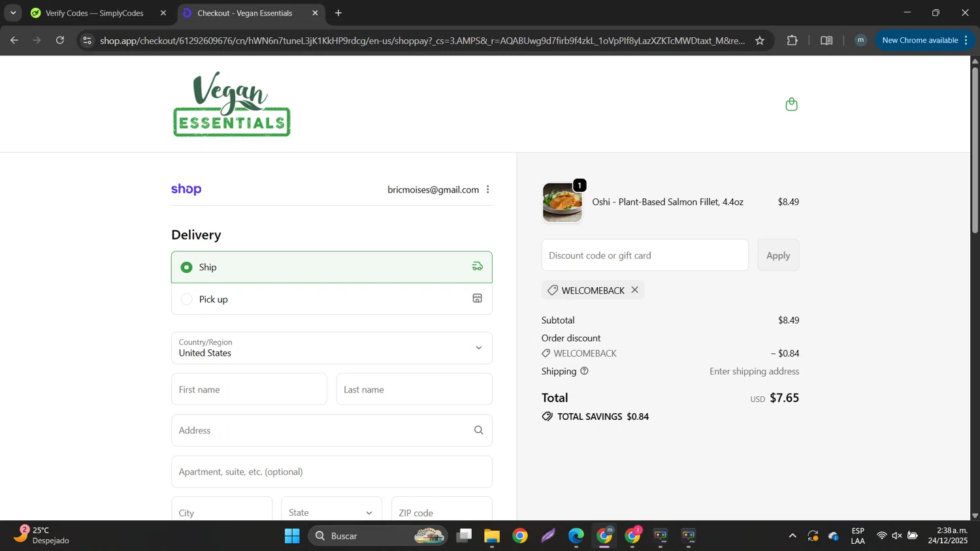
Task: Remove the WELCOMEBACK discount code
Action: (634, 290)
